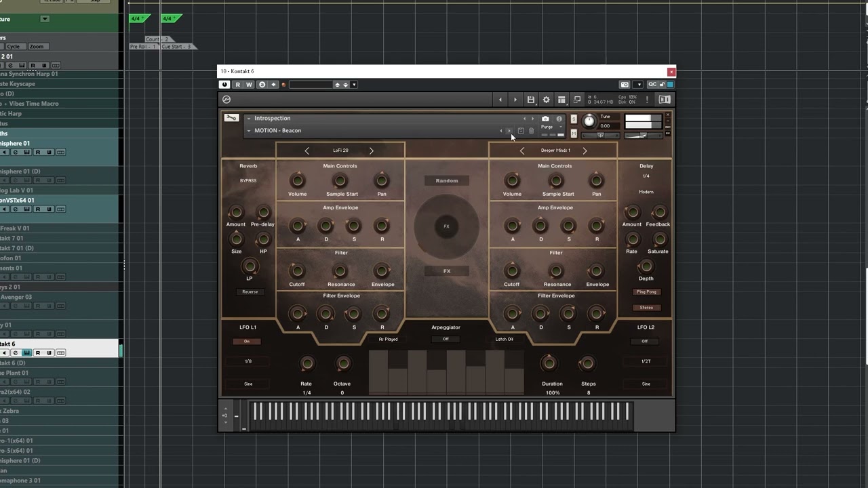
Task: Switch to next source after Deeper Minds 1
Action: 585,150
